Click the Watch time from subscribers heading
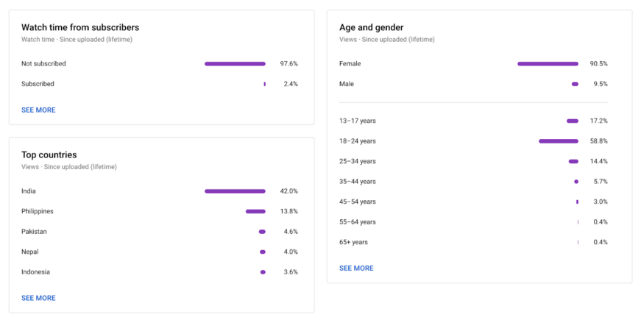 click(x=80, y=27)
